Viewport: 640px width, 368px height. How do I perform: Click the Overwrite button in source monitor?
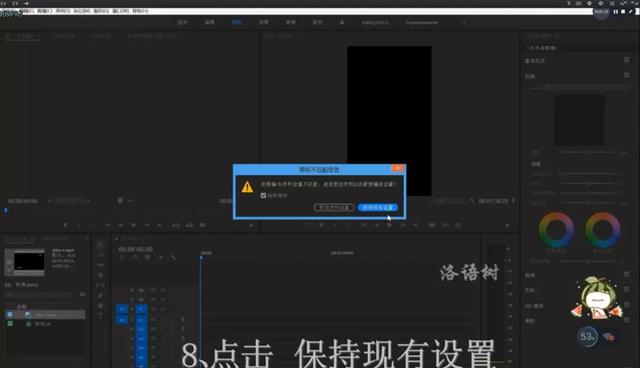tap(189, 225)
